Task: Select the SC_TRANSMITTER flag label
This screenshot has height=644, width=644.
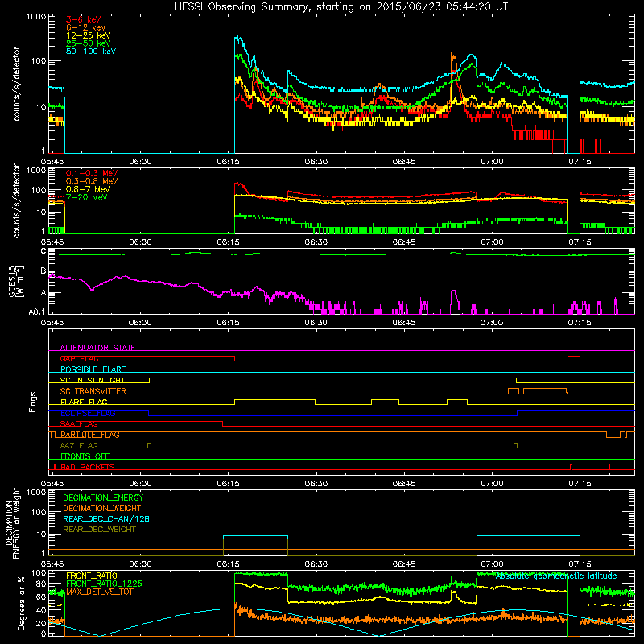Action: [x=93, y=391]
